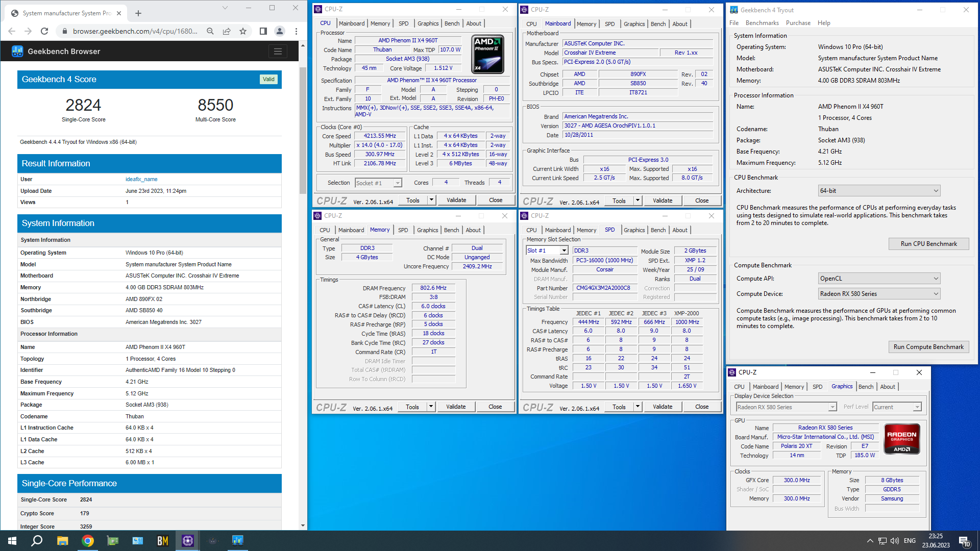Open ideafix_name user profile link
This screenshot has height=551, width=980.
pos(141,180)
